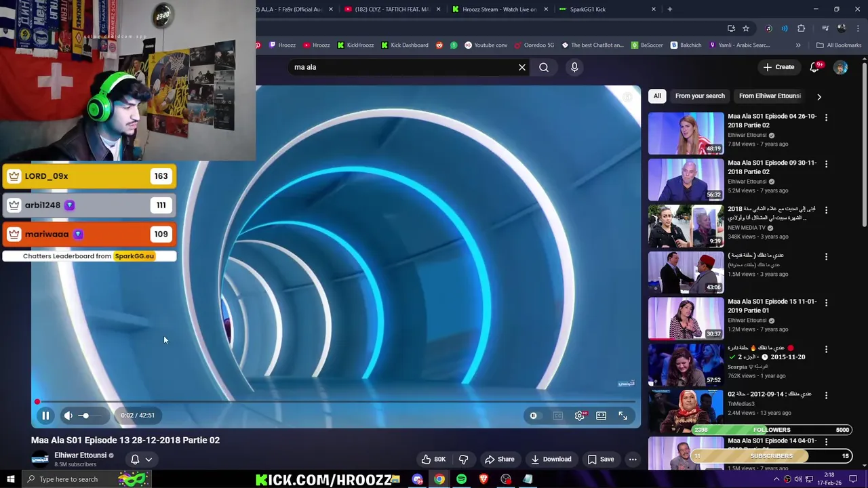Click the search magnifier button
Viewport: 868px width, 488px height.
tap(544, 67)
